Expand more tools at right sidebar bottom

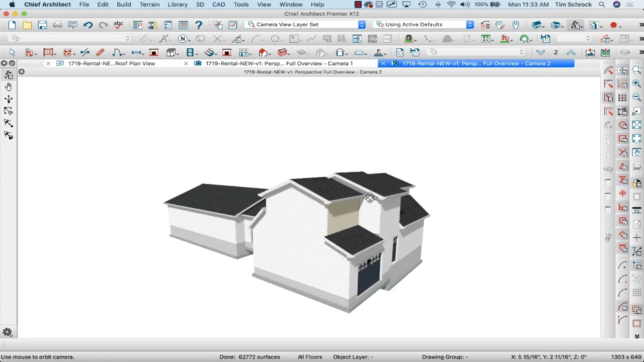(x=637, y=336)
